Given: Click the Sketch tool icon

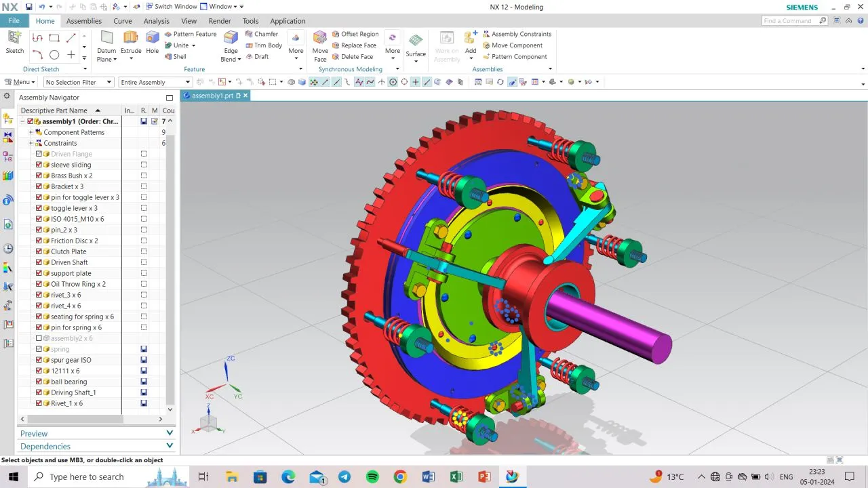Looking at the screenshot, I should [14, 38].
